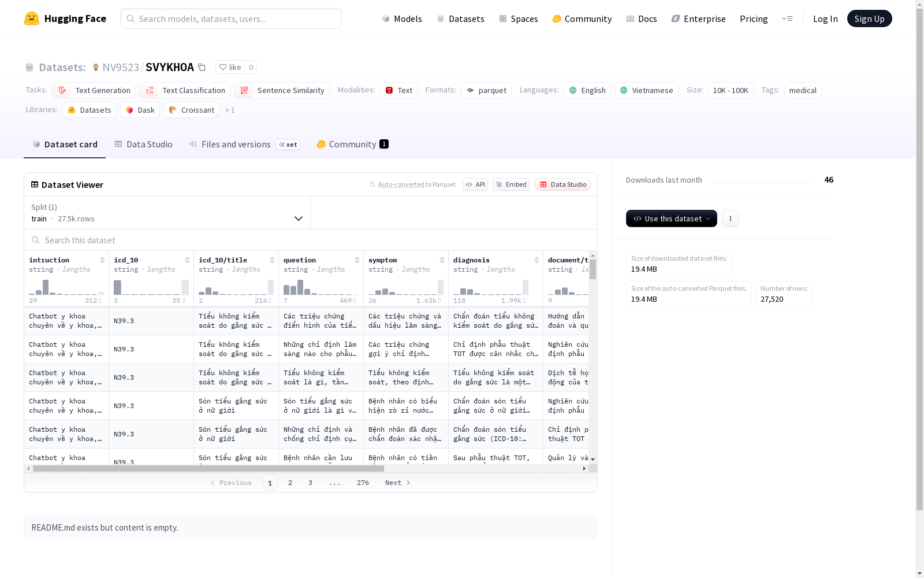Image resolution: width=924 pixels, height=578 pixels.
Task: Switch to the Data Studio tab
Action: [143, 144]
